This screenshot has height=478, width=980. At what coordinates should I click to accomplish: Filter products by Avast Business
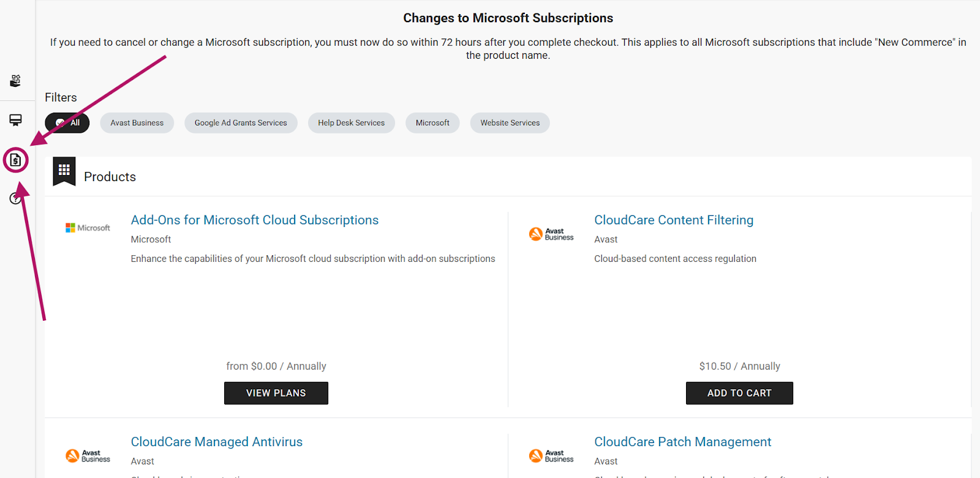click(x=137, y=123)
